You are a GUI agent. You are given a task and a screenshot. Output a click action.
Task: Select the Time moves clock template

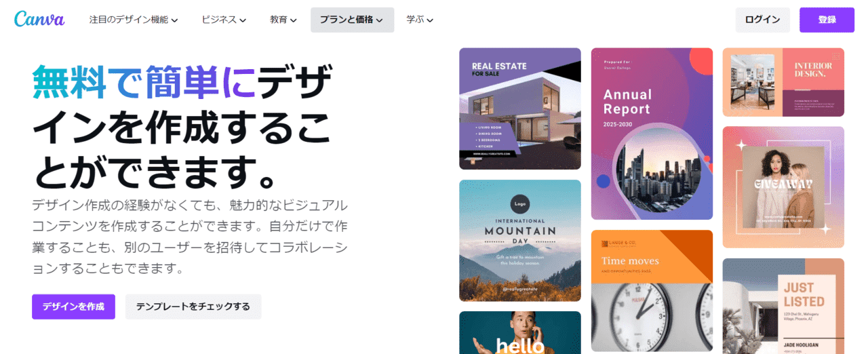click(652, 290)
